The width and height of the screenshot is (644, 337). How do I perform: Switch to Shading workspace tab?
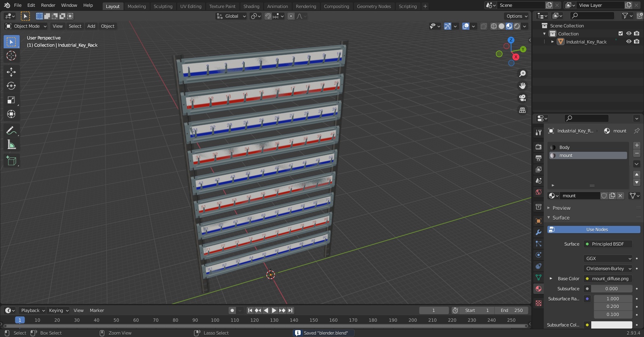pos(251,6)
